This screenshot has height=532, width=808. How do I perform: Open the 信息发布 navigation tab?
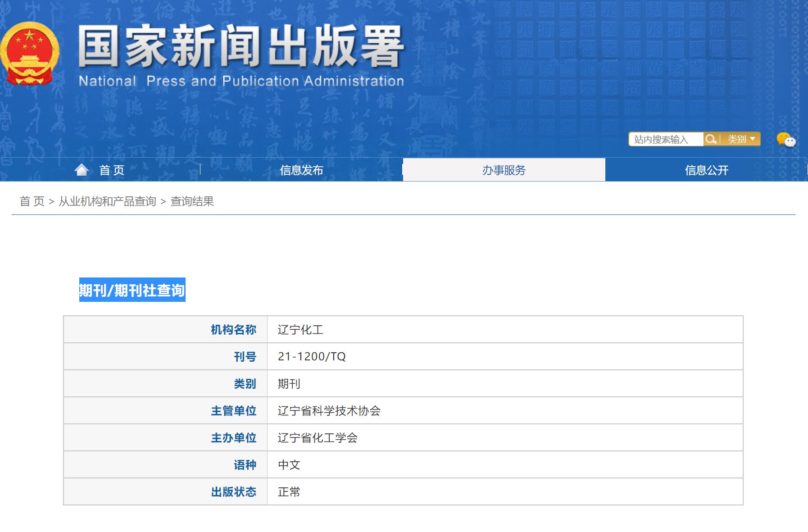[301, 170]
